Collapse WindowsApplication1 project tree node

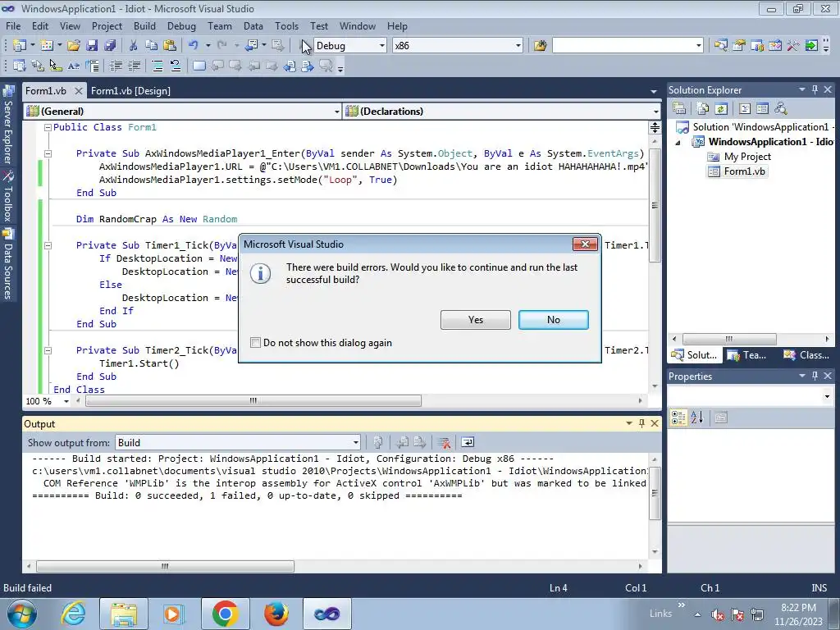[678, 143]
